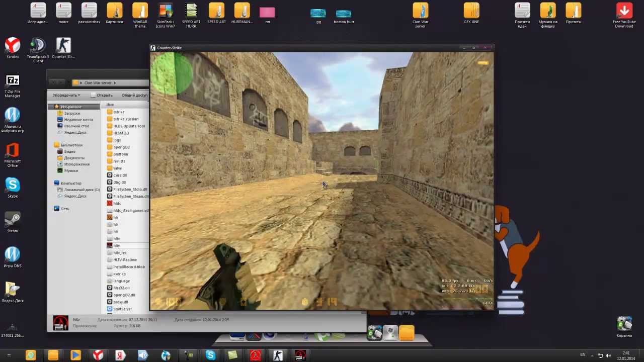This screenshot has width=644, height=362.
Task: Click the Counter-Strike taskbar button
Action: click(x=278, y=355)
